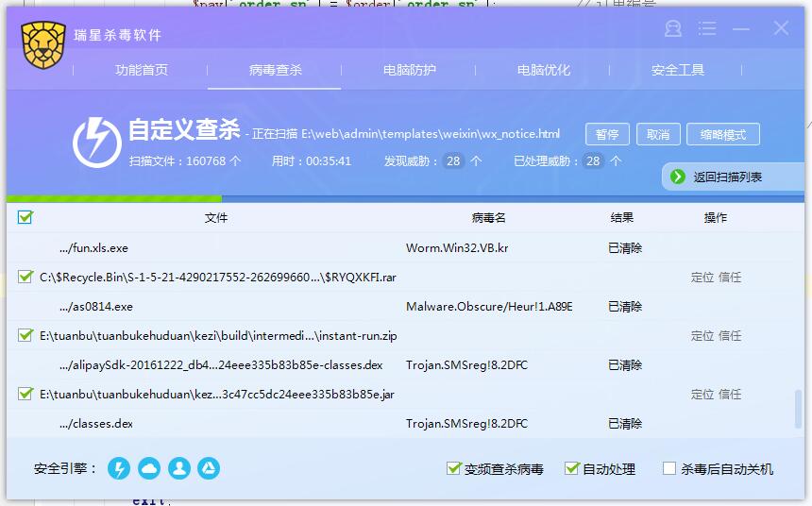This screenshot has height=506, width=812.
Task: Cancel the scan with 取消 button
Action: click(x=658, y=135)
